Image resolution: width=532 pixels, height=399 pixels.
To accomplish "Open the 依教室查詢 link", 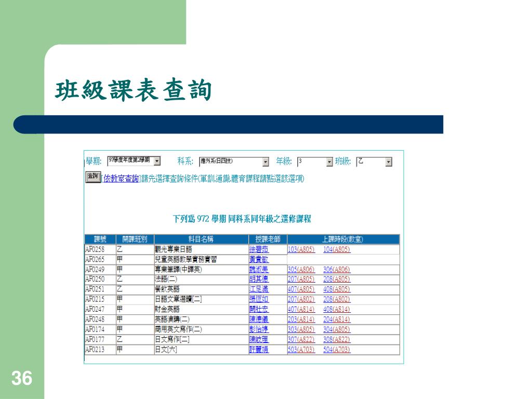I will [121, 179].
